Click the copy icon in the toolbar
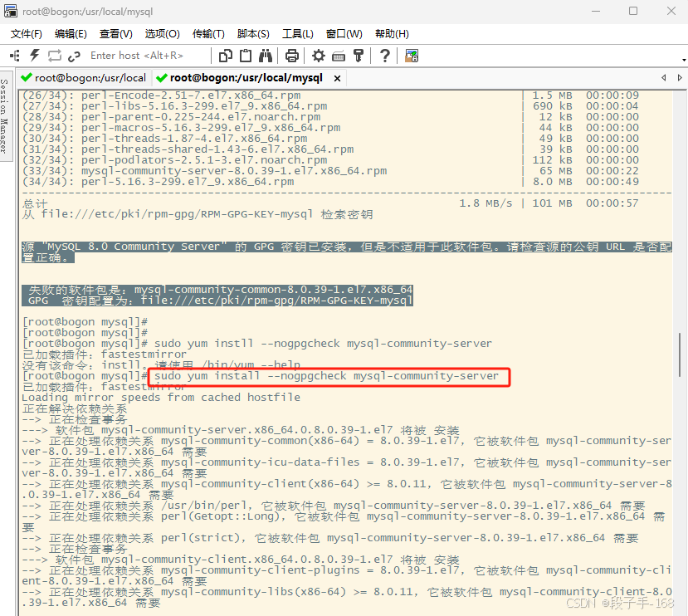This screenshot has height=616, width=688. (x=225, y=55)
